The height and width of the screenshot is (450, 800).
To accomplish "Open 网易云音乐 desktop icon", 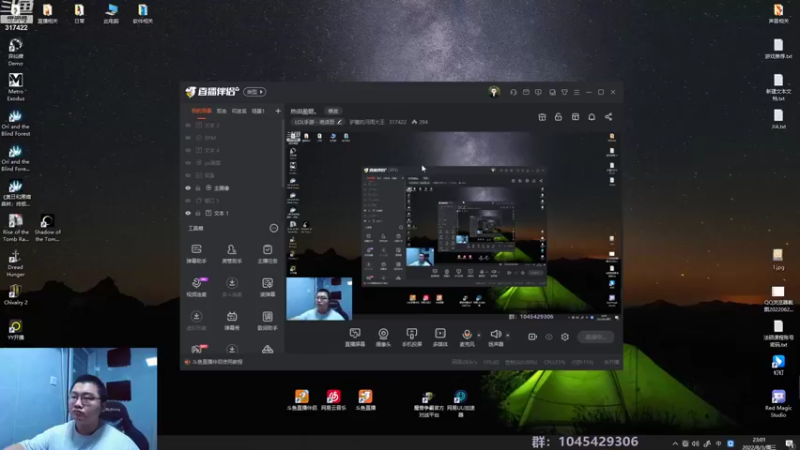I will (x=333, y=400).
